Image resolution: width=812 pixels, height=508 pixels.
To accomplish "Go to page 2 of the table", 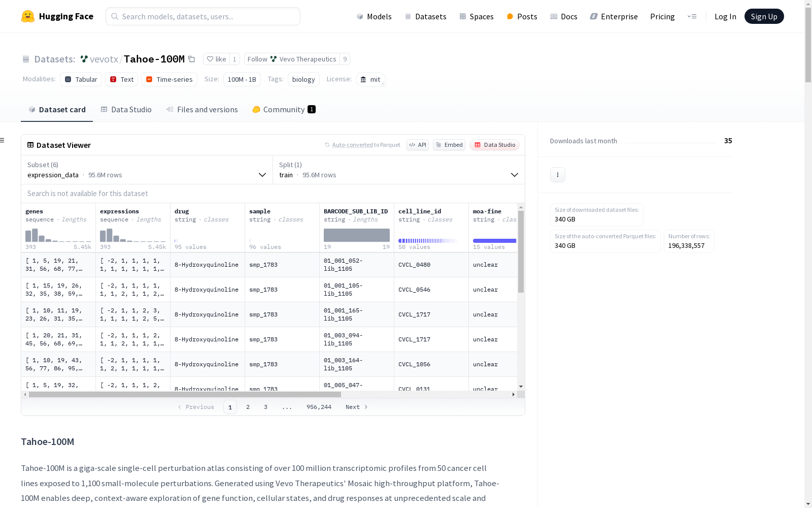I will (248, 407).
